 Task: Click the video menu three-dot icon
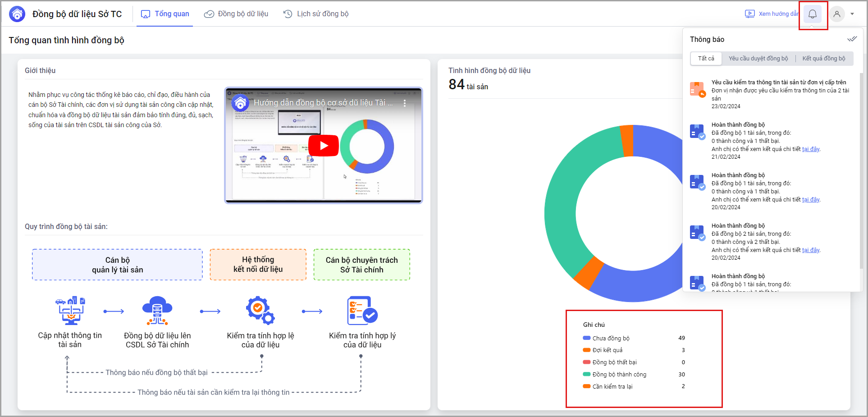(405, 103)
